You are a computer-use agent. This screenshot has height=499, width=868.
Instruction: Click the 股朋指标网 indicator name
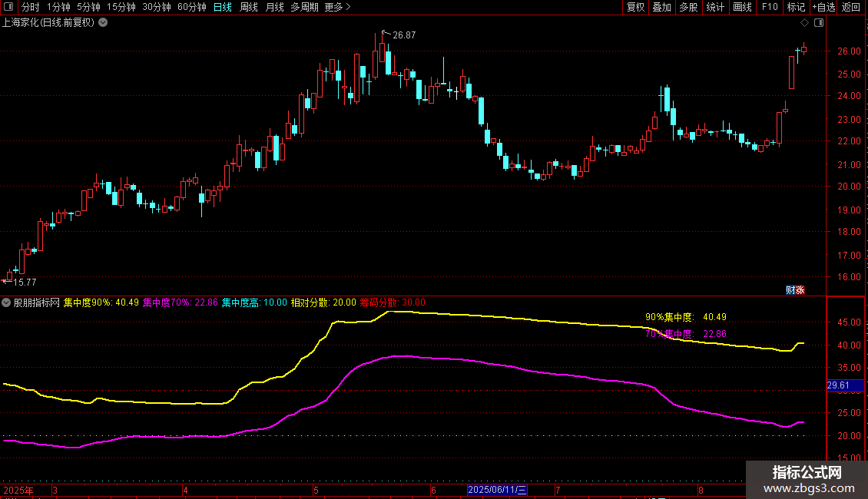click(x=37, y=302)
